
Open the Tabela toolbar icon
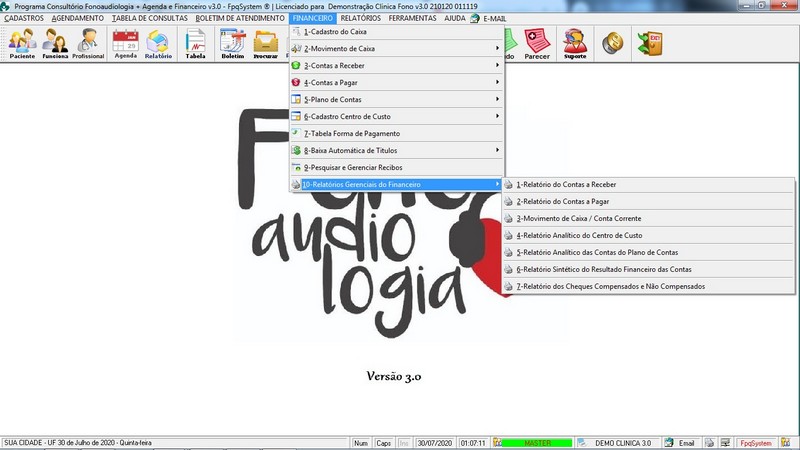pos(195,44)
